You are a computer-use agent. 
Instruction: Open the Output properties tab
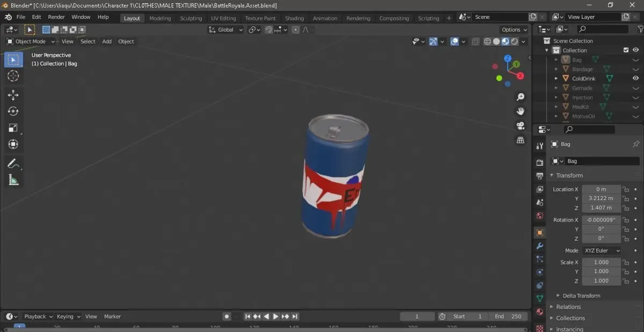pos(540,176)
